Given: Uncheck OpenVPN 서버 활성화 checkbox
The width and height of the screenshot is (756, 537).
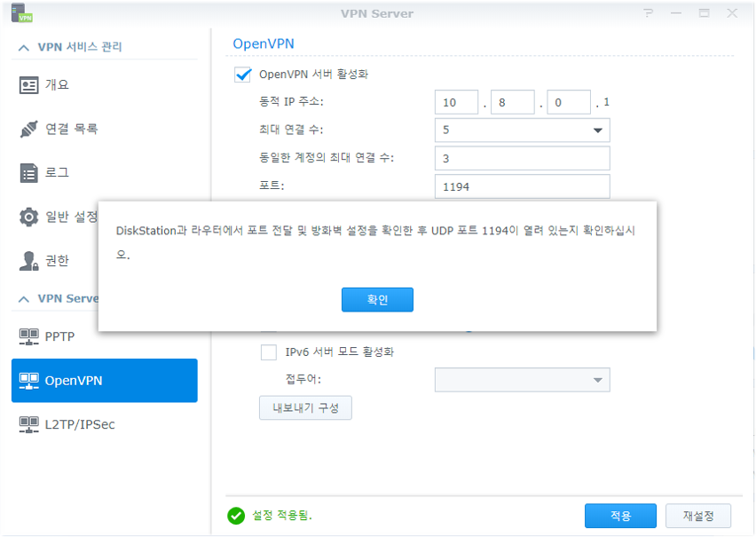Looking at the screenshot, I should (242, 75).
